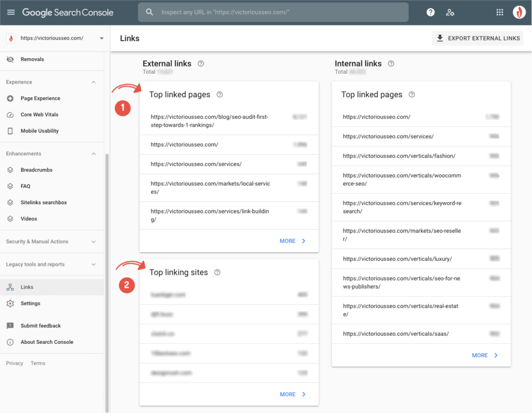Open Core Web Vitals report

[x=39, y=115]
